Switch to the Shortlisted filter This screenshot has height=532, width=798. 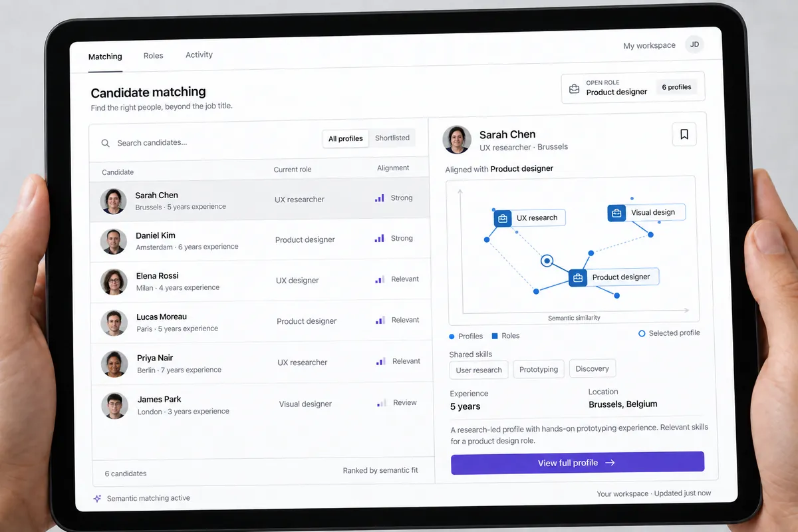(x=392, y=138)
